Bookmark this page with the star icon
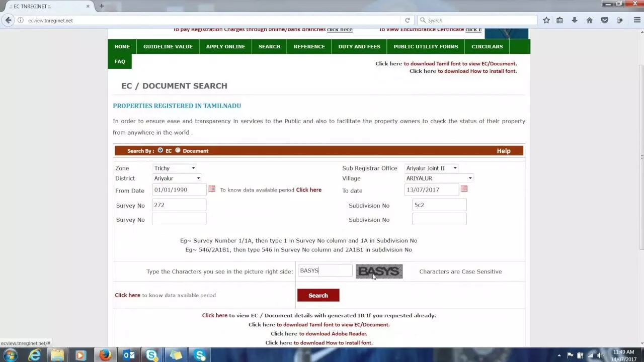This screenshot has height=362, width=644. coord(546,20)
